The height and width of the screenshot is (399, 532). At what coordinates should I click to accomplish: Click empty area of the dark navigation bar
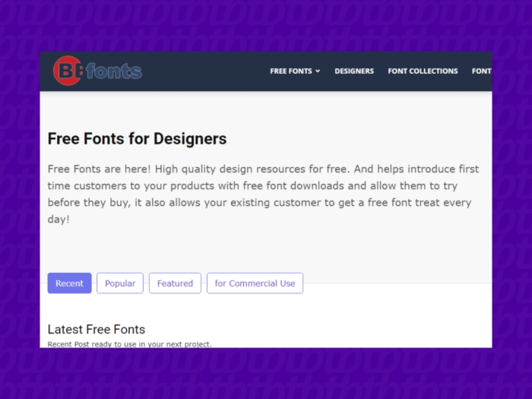205,71
